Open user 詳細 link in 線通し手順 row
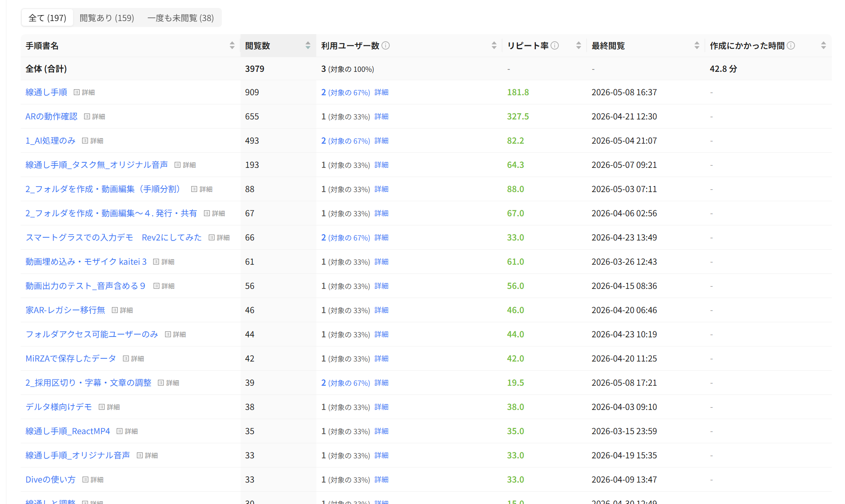The width and height of the screenshot is (845, 504). coord(381,92)
